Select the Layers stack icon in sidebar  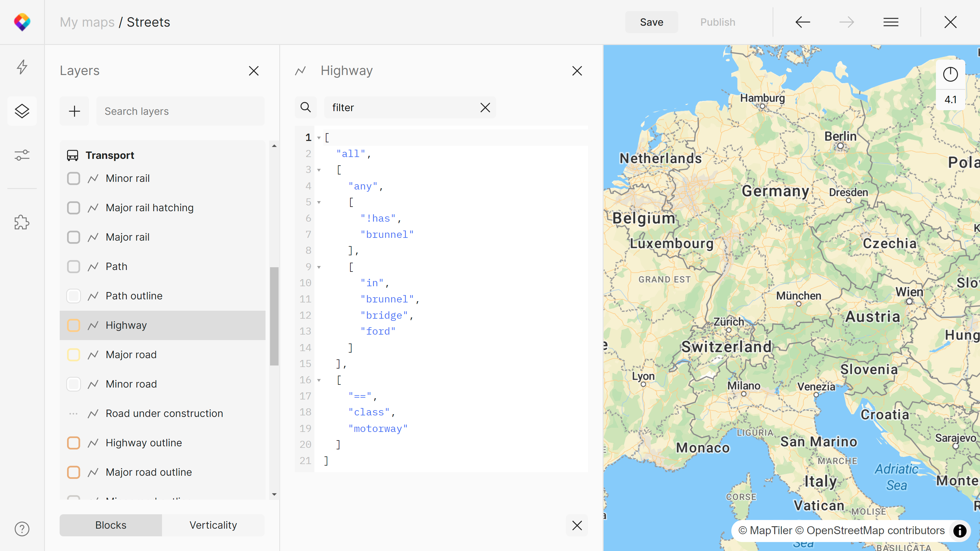pyautogui.click(x=22, y=111)
